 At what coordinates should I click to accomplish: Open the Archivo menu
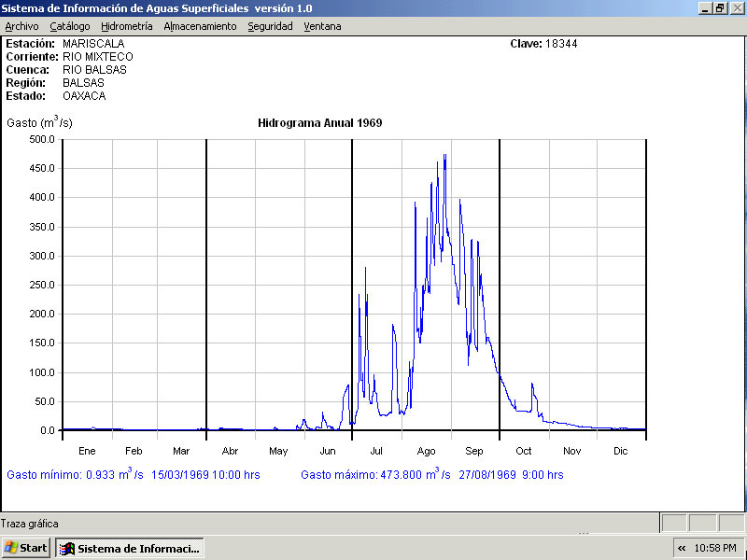pyautogui.click(x=21, y=26)
